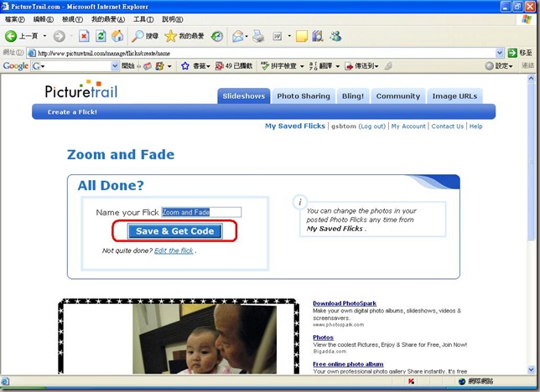Click the Google toolbar translate icon

tap(314, 65)
